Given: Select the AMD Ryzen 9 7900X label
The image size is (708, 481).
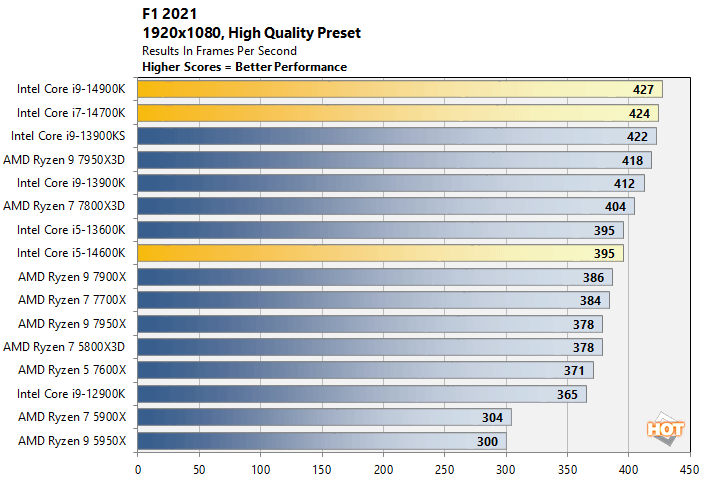Looking at the screenshot, I should coord(72,277).
